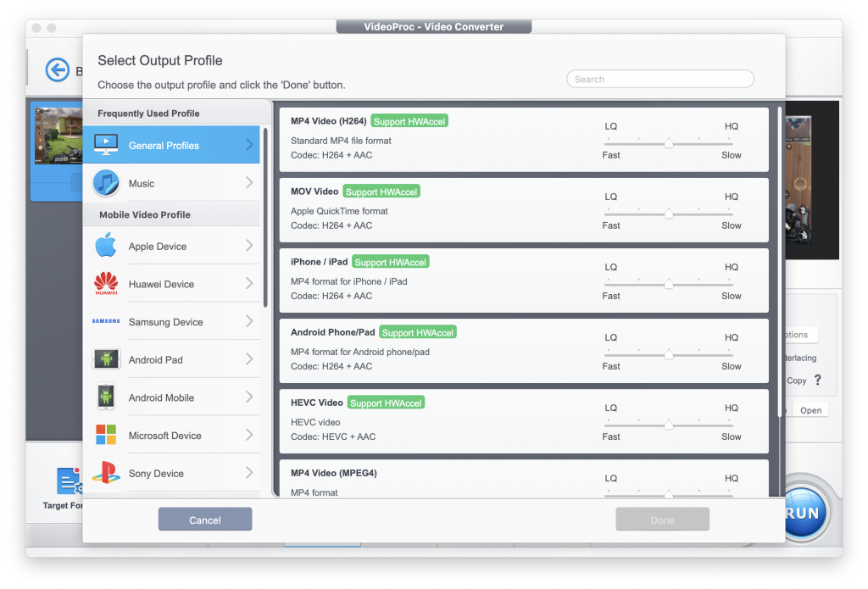
Task: Select Microsoft Device category
Action: [171, 435]
